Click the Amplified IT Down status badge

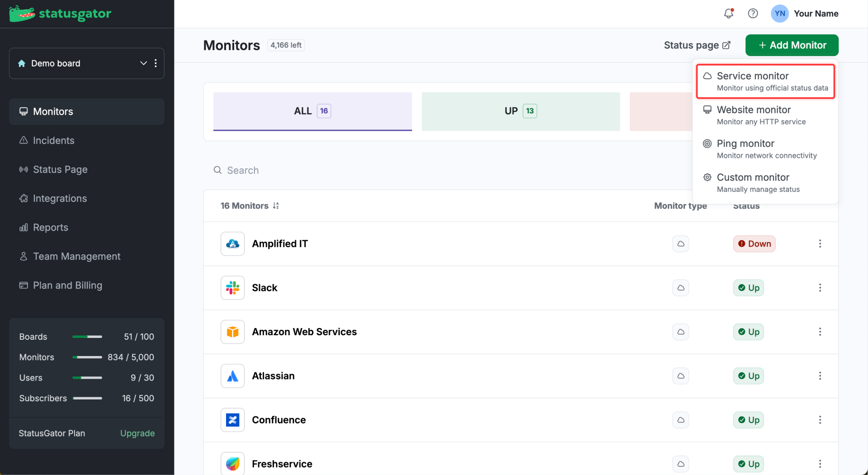tap(754, 244)
